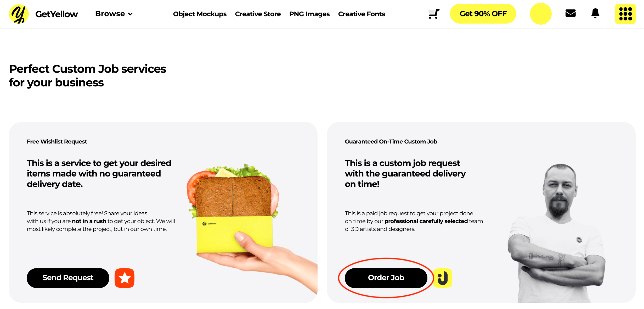Click the Get 90% OFF button
This screenshot has width=644, height=309.
point(483,14)
